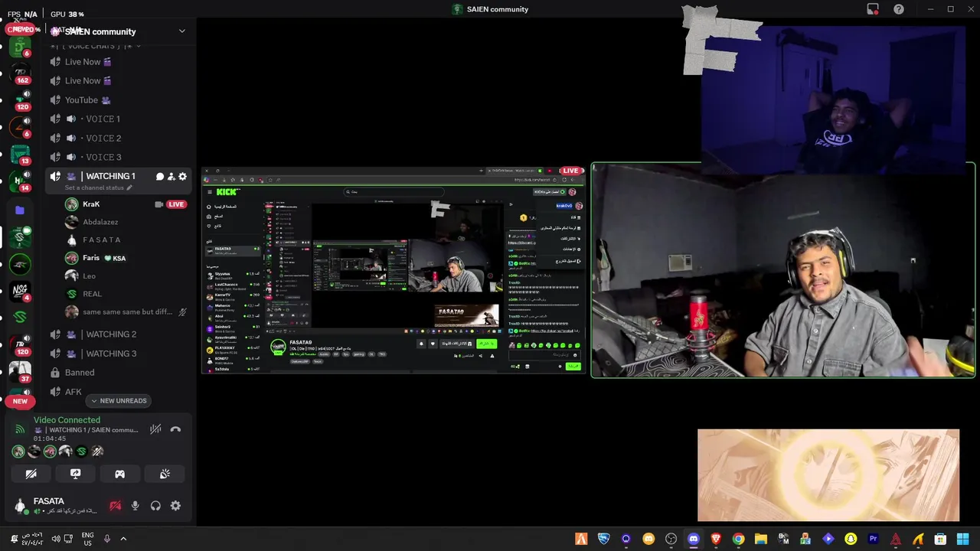
Task: Select user Abdalazez in voice list
Action: (x=126, y=222)
